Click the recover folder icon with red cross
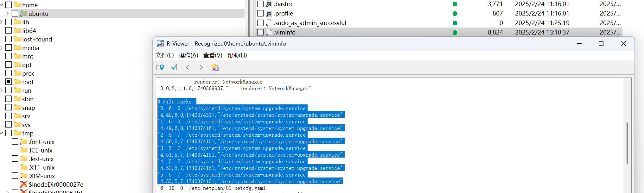This screenshot has width=644, height=193. (x=215, y=67)
